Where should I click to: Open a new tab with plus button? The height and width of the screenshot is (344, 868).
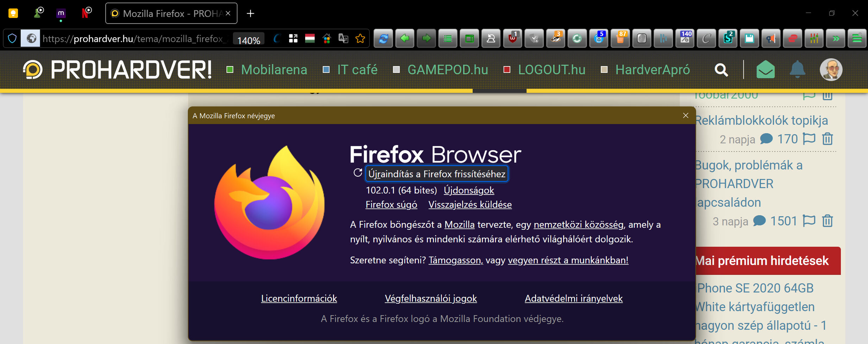point(250,13)
